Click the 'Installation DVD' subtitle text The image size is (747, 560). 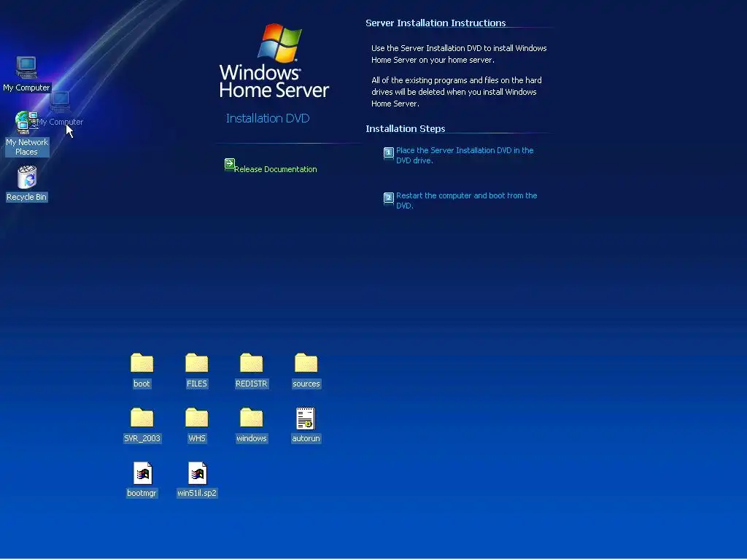[x=268, y=118]
